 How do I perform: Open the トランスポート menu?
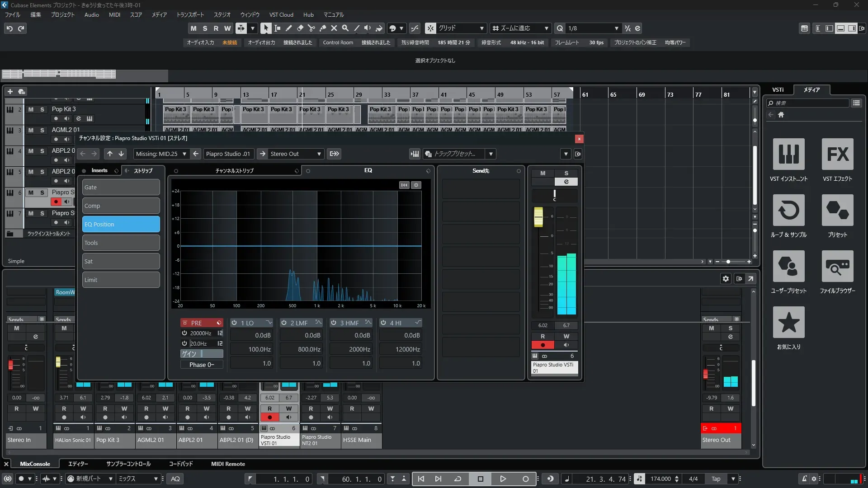click(x=190, y=15)
